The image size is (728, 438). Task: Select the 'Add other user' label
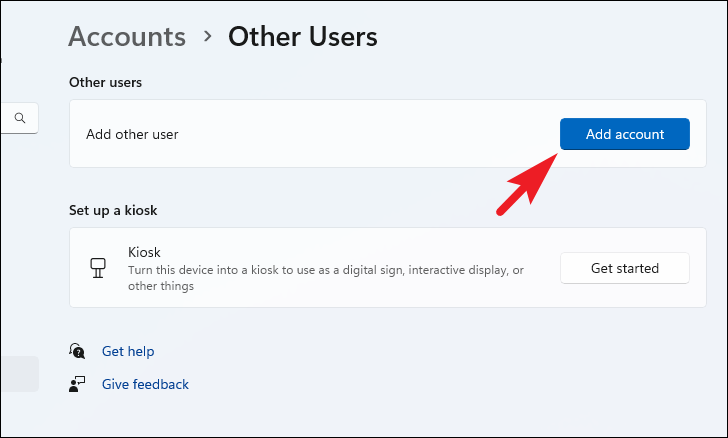point(132,134)
